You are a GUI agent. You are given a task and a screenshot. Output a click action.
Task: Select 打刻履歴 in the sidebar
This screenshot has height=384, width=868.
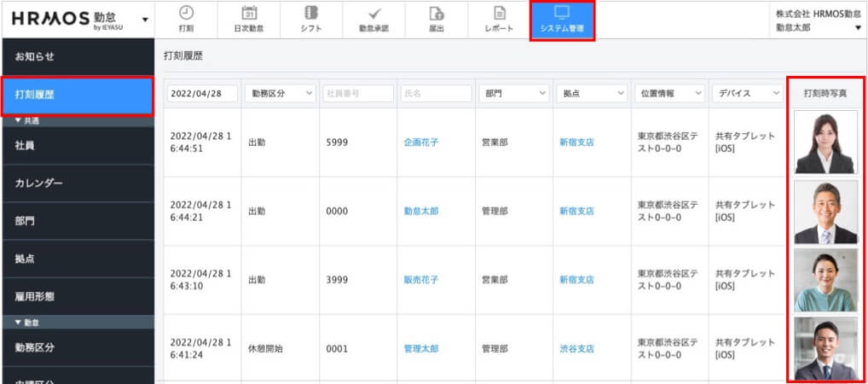(77, 95)
